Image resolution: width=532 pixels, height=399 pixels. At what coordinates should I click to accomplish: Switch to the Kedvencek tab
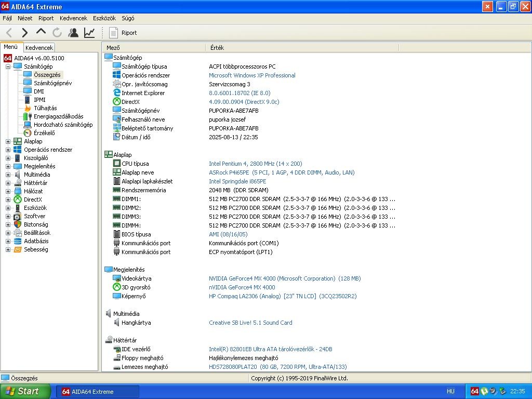39,48
